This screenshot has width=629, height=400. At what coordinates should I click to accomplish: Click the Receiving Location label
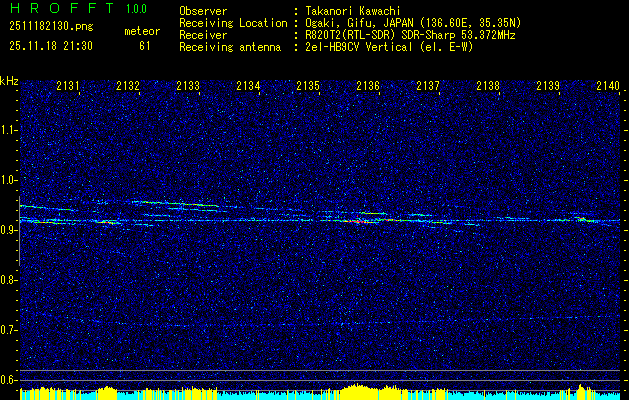[x=233, y=23]
